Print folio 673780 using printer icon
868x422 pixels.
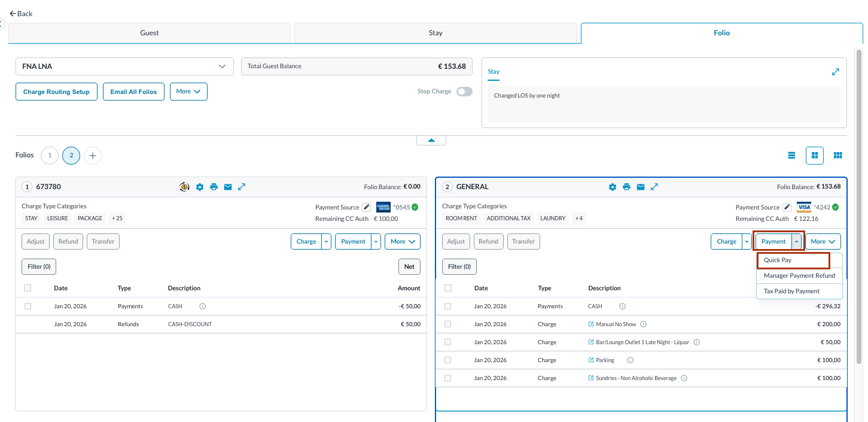[214, 187]
